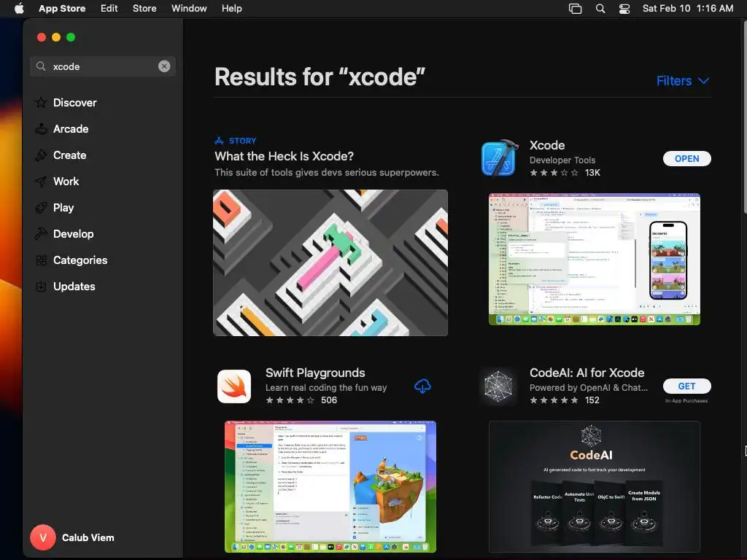
Task: Open the Apple menu
Action: coord(19,9)
